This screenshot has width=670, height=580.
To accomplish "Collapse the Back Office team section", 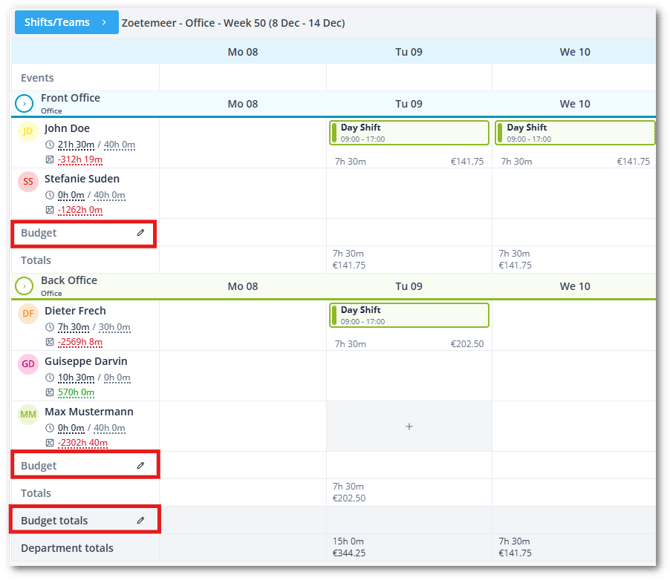I will [26, 286].
